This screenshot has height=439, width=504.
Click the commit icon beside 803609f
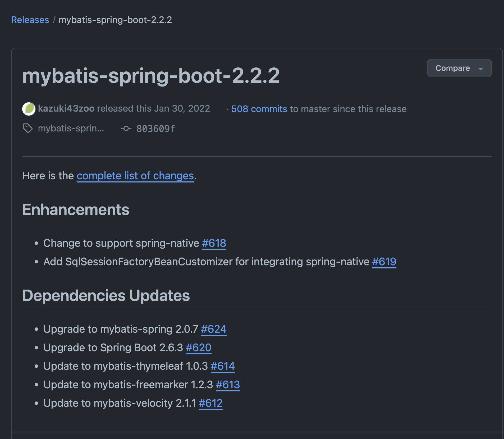coord(126,129)
